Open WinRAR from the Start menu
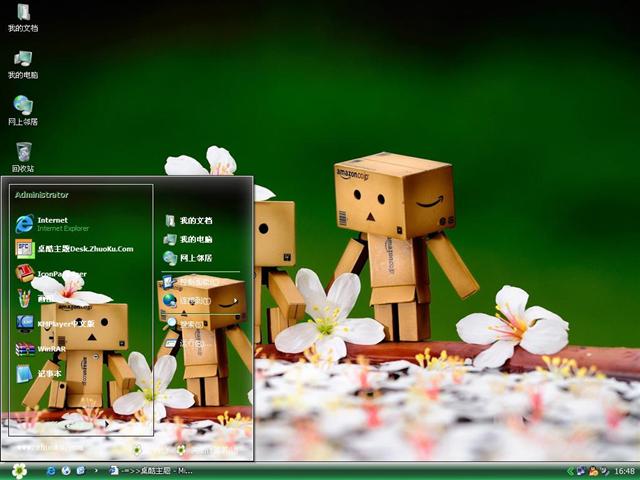This screenshot has width=640, height=480. coord(52,349)
